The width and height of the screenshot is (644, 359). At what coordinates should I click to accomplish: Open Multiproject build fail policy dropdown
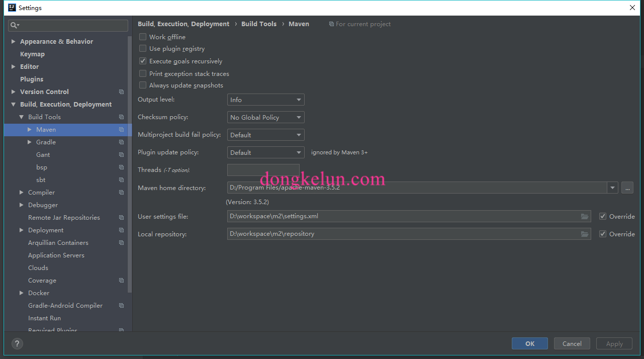click(266, 135)
